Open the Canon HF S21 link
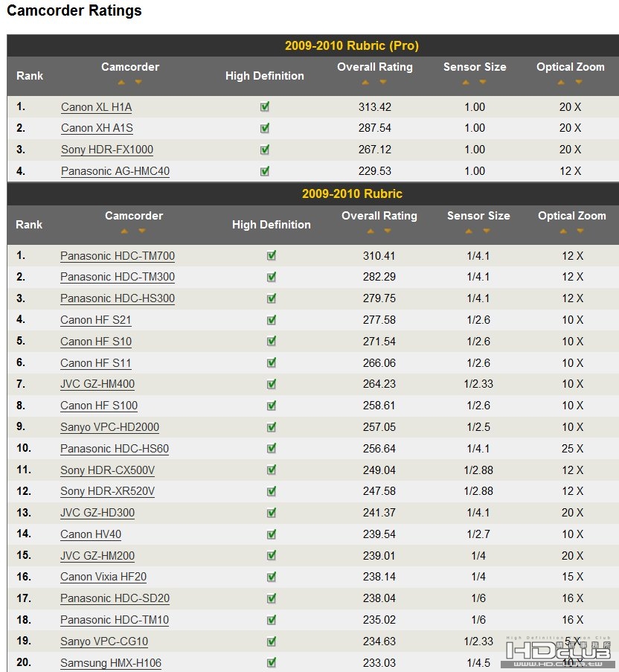This screenshot has width=619, height=672. pyautogui.click(x=95, y=320)
